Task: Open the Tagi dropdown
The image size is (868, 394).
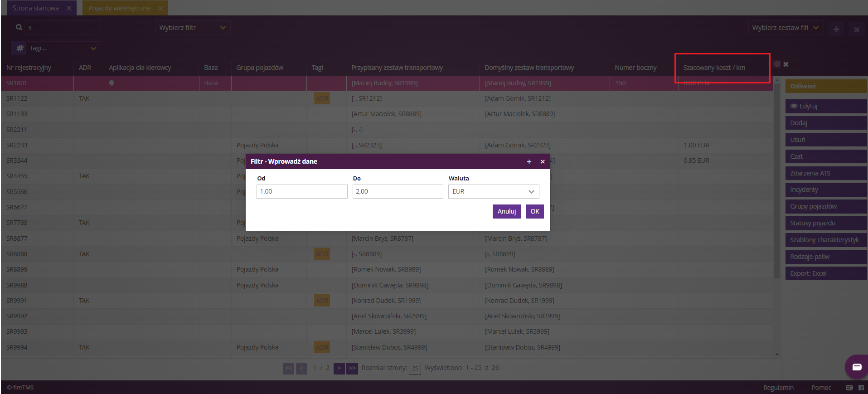Action: click(x=56, y=48)
